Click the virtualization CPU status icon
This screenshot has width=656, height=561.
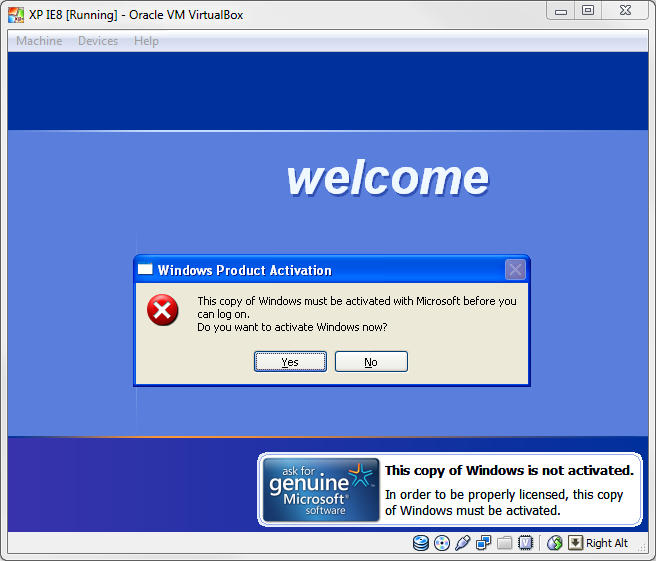525,543
